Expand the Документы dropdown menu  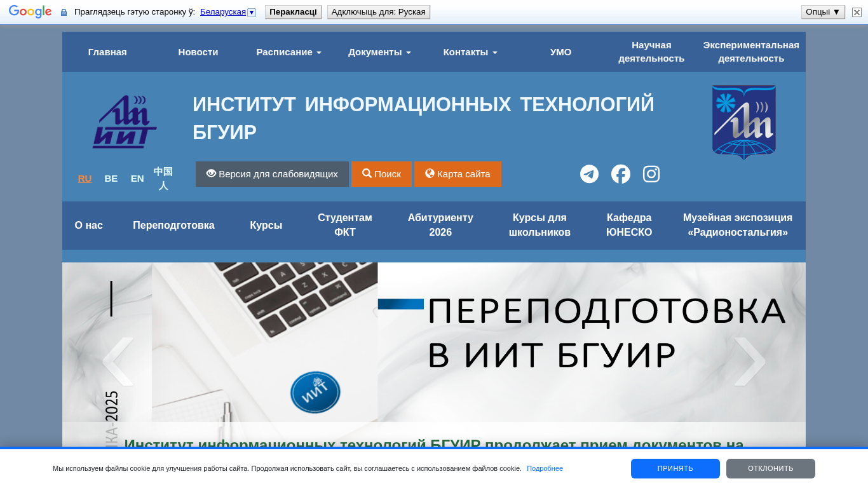pos(379,52)
